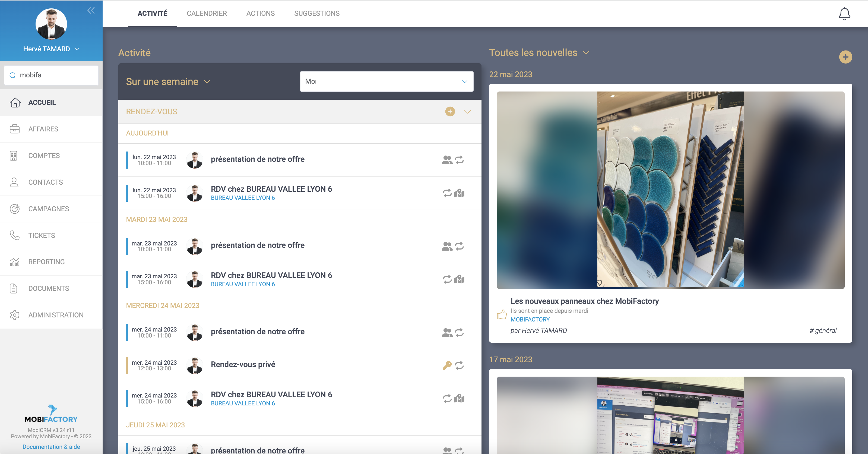Image resolution: width=868 pixels, height=454 pixels.
Task: Switch to the SUGGESTIONS tab
Action: tap(316, 14)
